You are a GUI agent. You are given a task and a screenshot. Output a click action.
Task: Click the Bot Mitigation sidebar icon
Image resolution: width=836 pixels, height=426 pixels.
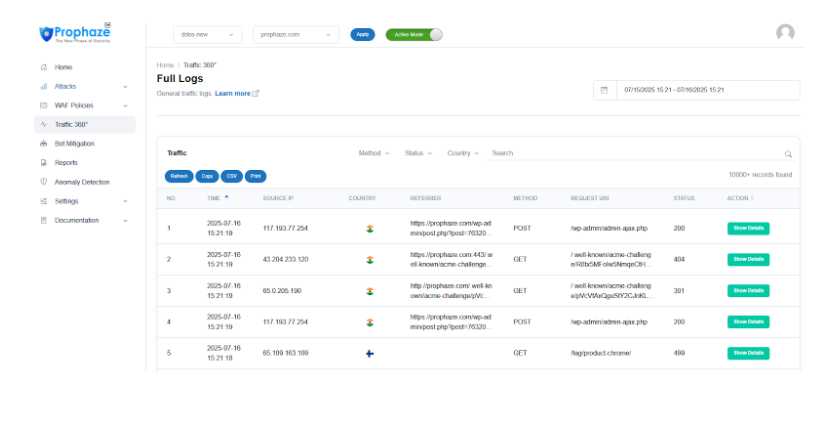[44, 144]
